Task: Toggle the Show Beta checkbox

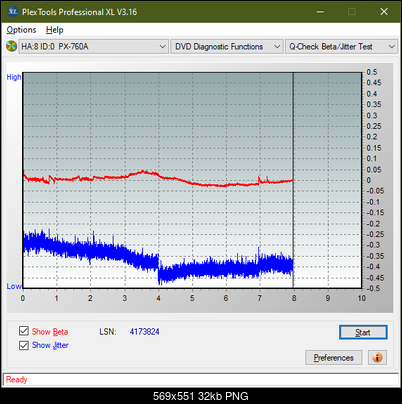Action: coord(24,331)
